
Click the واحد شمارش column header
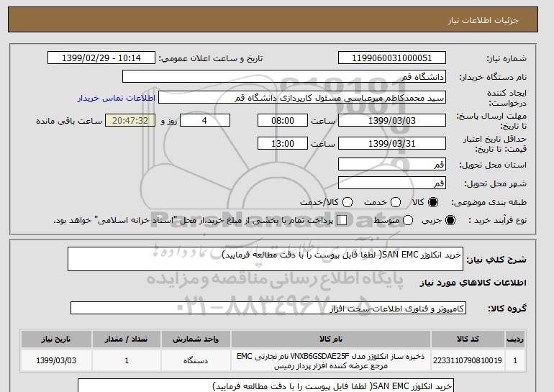196,339
